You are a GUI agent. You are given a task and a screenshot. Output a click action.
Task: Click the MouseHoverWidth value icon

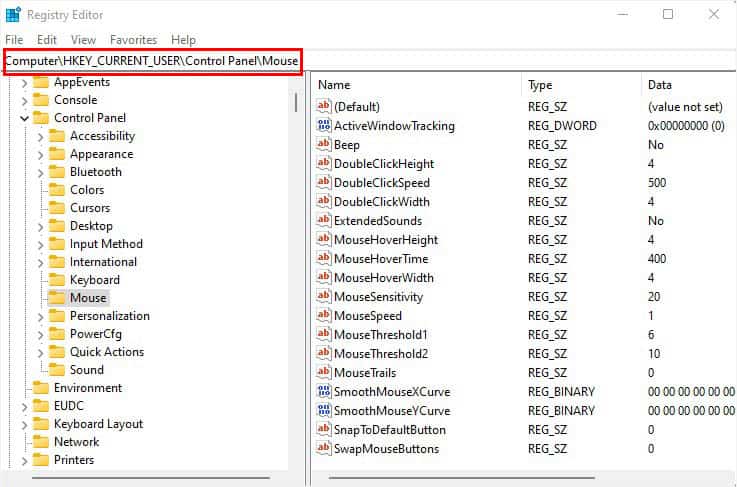tap(324, 277)
